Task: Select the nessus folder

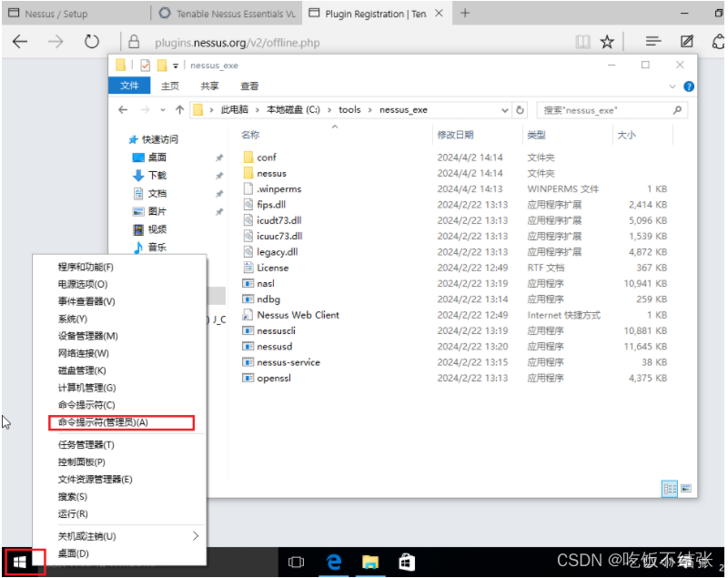Action: click(x=271, y=173)
